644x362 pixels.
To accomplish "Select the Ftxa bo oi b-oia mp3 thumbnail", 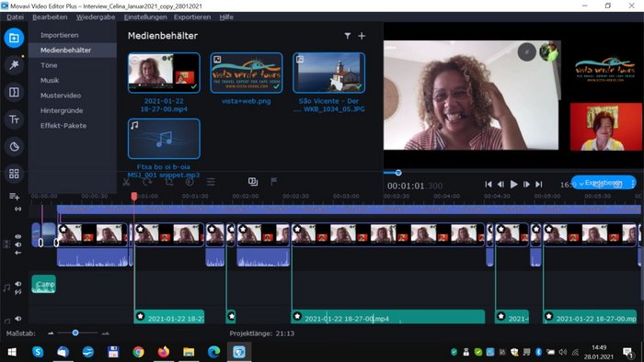I will (164, 139).
